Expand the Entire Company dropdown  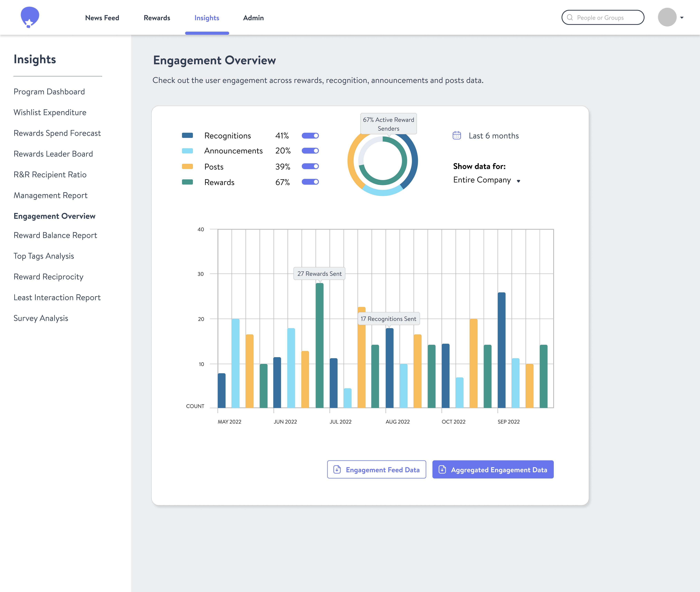pos(487,180)
